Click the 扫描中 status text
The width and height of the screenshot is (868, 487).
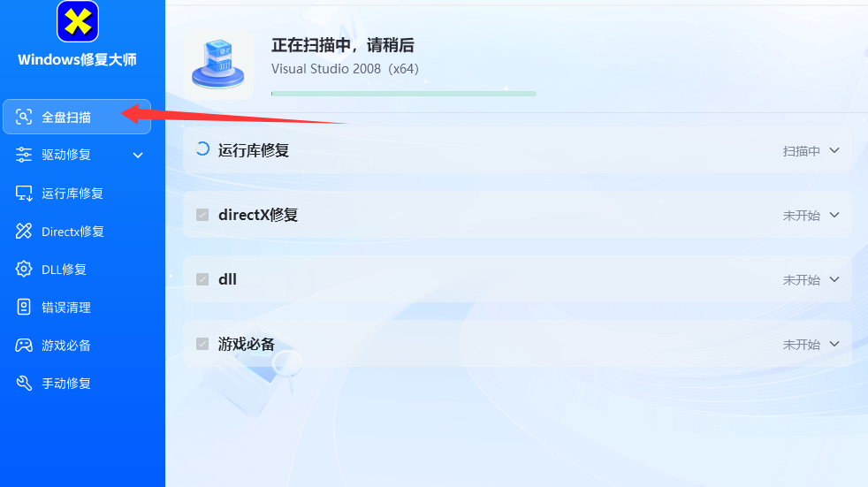pos(801,151)
